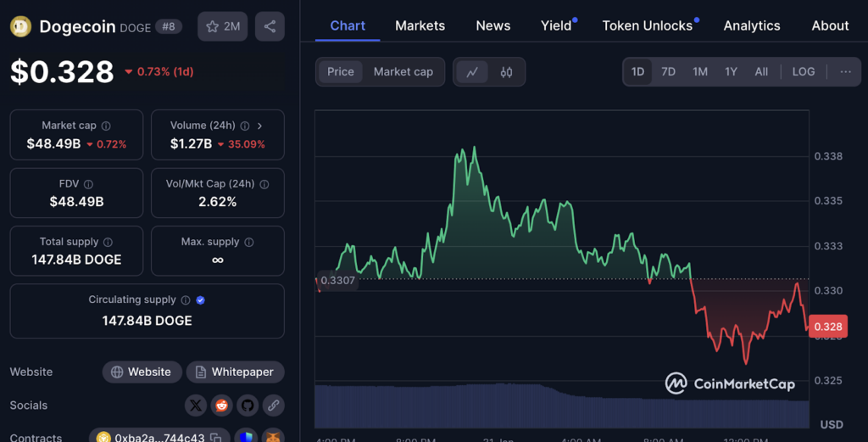The width and height of the screenshot is (868, 442).
Task: Toggle chart to Market cap mode
Action: [403, 72]
